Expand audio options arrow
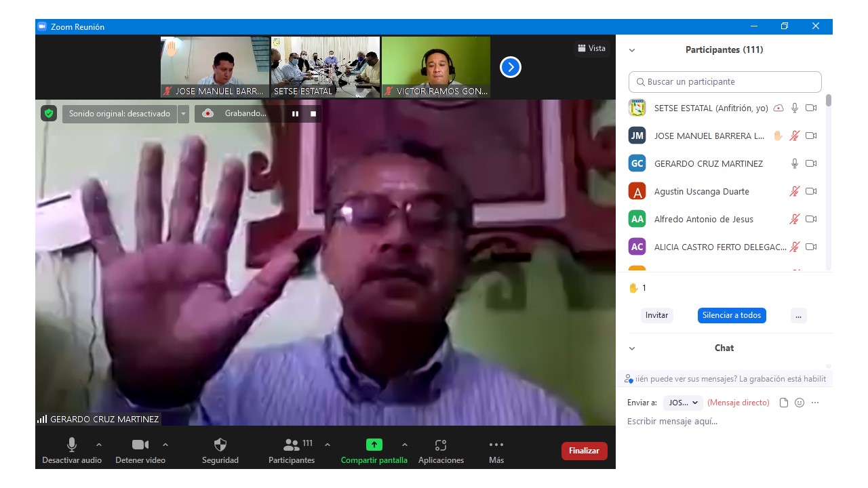This screenshot has width=868, height=488. (99, 445)
